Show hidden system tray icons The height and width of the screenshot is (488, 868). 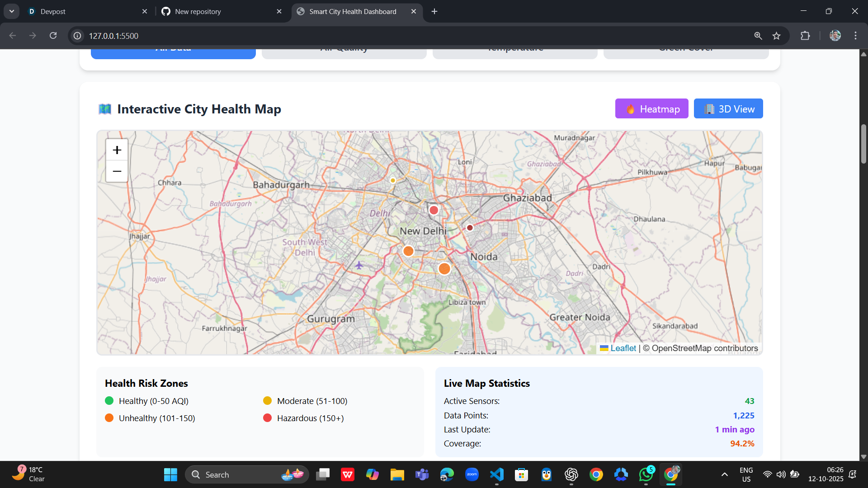click(x=724, y=474)
